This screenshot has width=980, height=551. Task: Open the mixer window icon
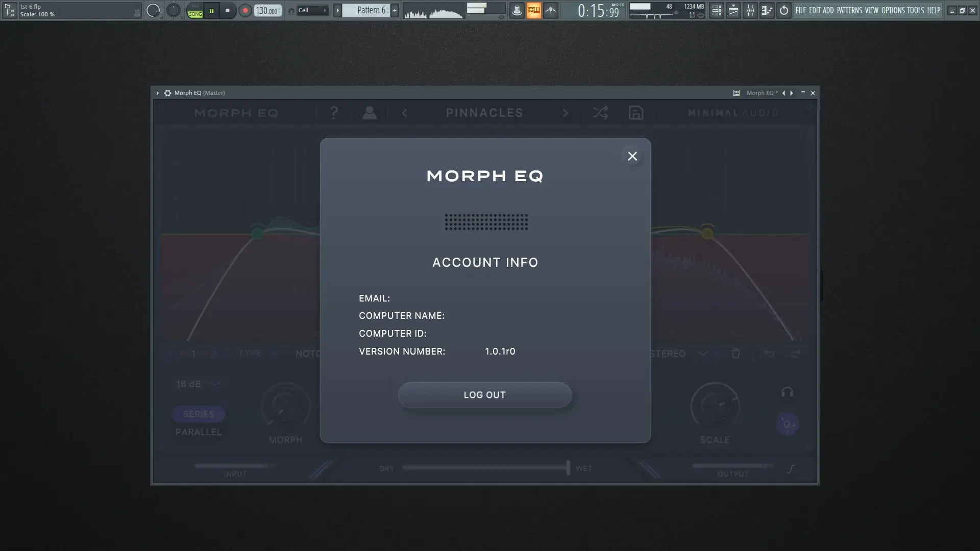pyautogui.click(x=750, y=10)
